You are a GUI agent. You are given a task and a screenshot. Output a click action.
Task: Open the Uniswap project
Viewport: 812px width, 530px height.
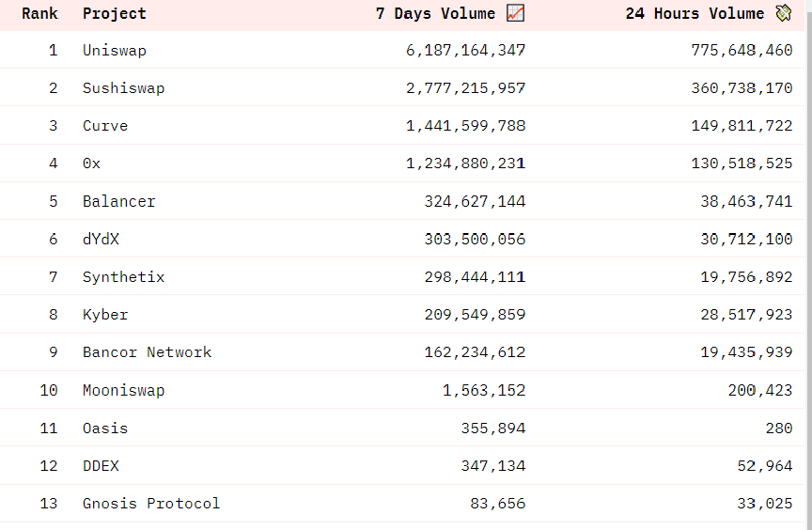pos(115,51)
